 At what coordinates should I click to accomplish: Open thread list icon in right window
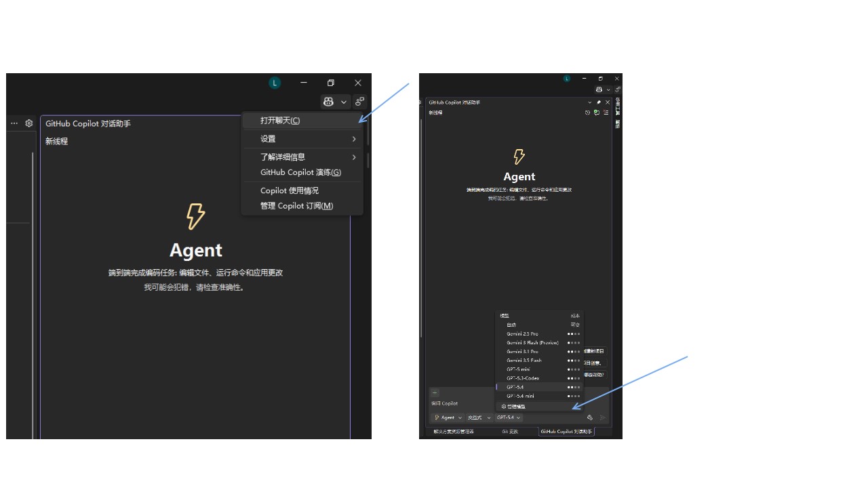tap(606, 113)
